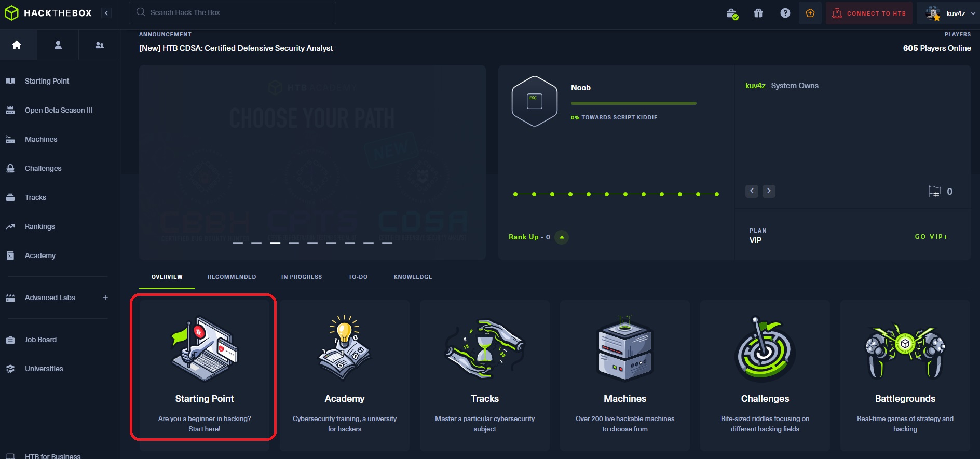Open the kuv4z account dropdown

click(x=948, y=13)
